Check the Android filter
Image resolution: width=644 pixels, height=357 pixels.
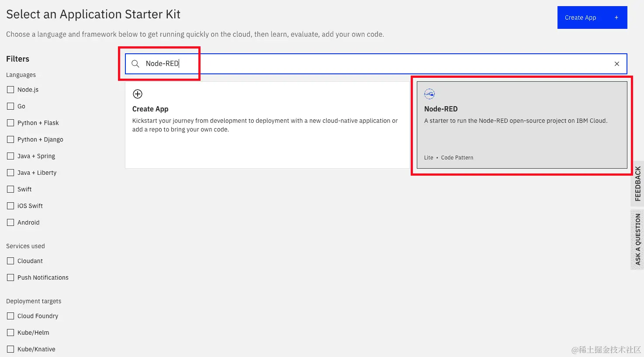(x=10, y=222)
